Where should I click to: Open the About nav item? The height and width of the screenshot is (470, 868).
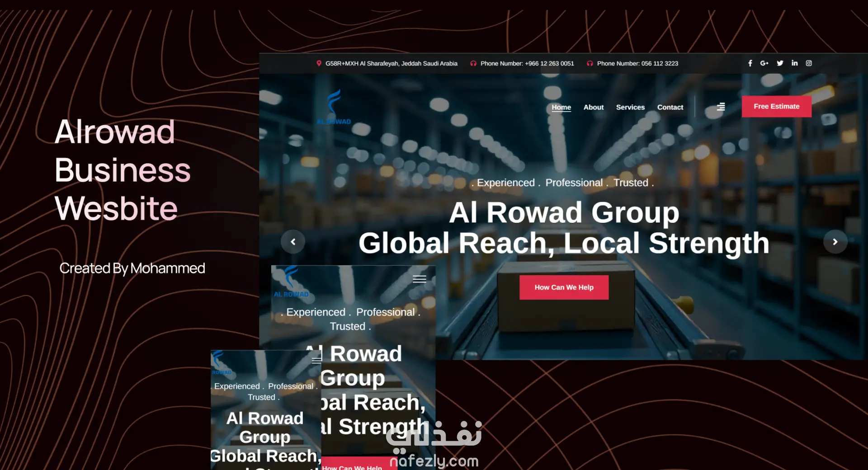[594, 107]
